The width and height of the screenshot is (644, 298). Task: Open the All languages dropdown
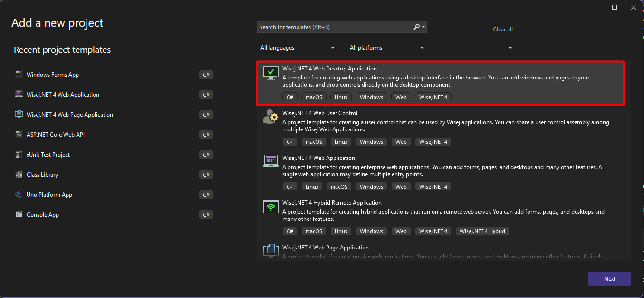pos(297,48)
